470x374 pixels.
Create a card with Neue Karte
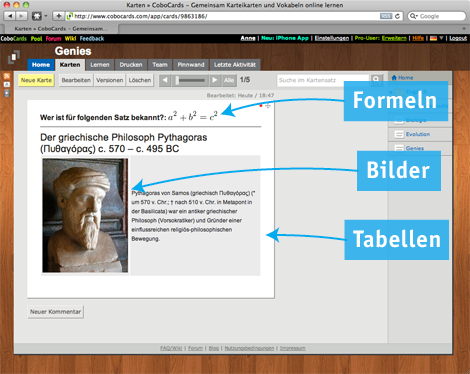coord(36,80)
